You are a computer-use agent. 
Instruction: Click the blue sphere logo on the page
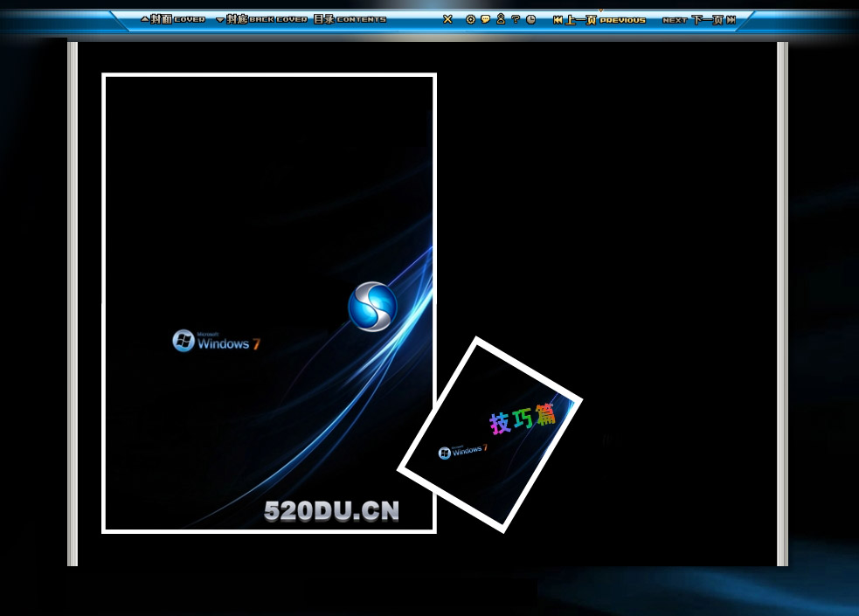tap(372, 307)
